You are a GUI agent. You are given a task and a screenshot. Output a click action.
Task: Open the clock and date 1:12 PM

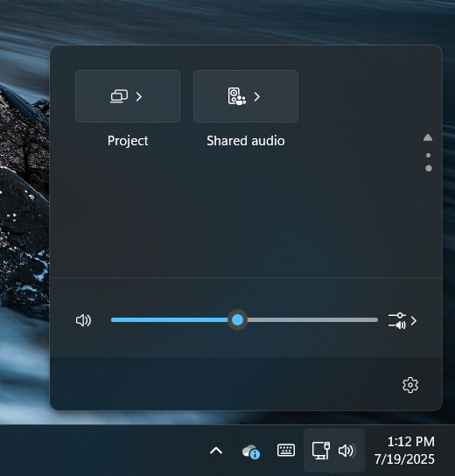point(404,451)
